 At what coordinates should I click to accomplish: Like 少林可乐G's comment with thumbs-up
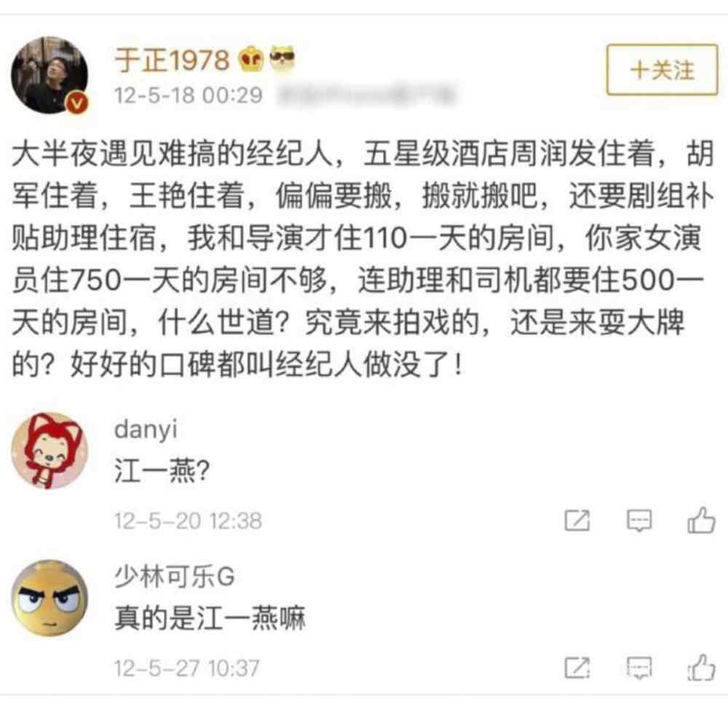pos(701,667)
